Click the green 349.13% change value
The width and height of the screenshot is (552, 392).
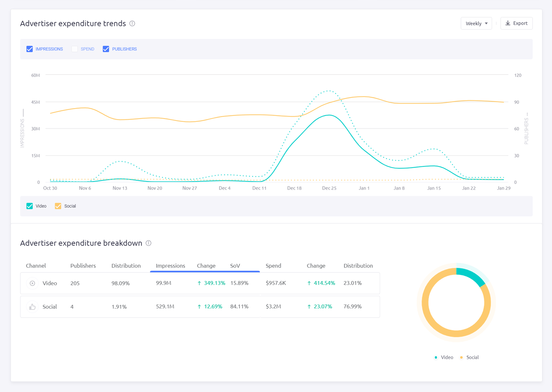coord(214,283)
